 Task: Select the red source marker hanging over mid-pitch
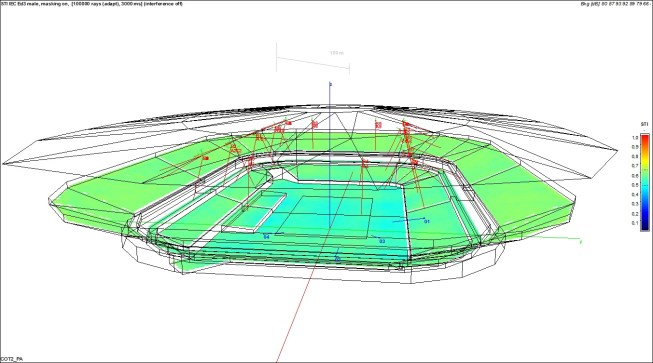pos(365,164)
